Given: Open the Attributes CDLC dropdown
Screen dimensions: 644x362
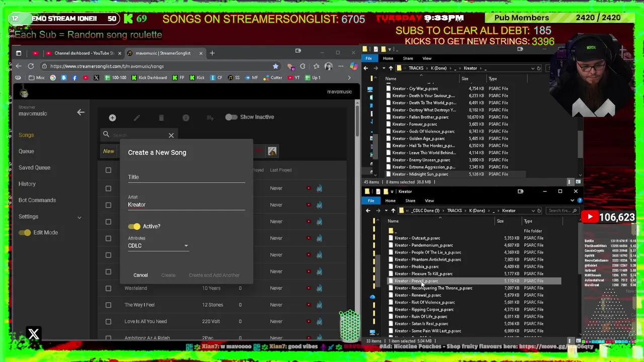Looking at the screenshot, I should 158,245.
